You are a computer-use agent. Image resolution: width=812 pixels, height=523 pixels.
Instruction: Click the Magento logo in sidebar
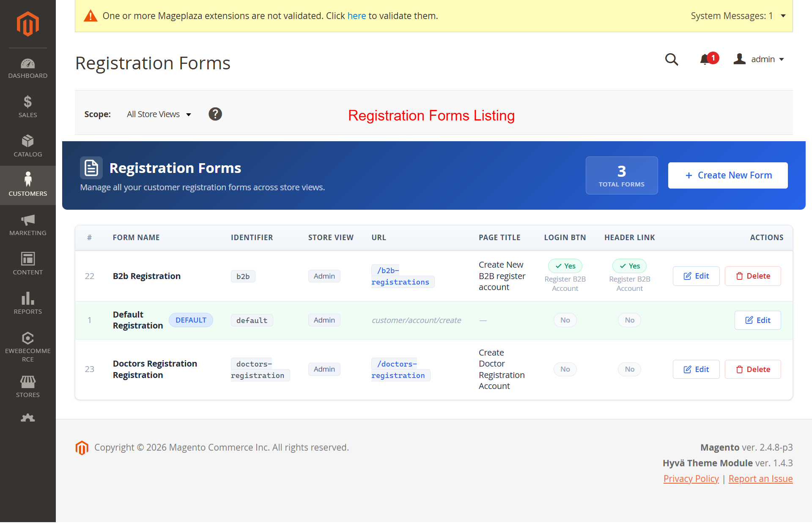click(x=27, y=24)
